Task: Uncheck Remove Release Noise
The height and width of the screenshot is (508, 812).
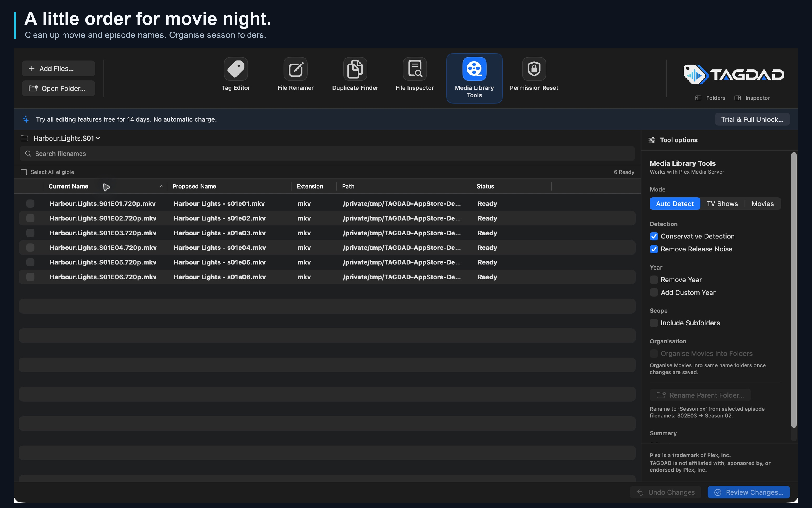Action: pyautogui.click(x=654, y=249)
